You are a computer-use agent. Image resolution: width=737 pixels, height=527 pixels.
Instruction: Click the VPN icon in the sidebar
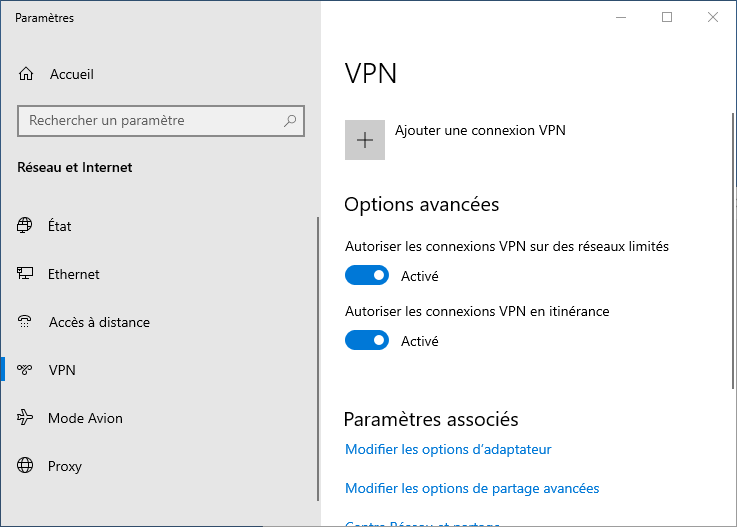coord(26,370)
